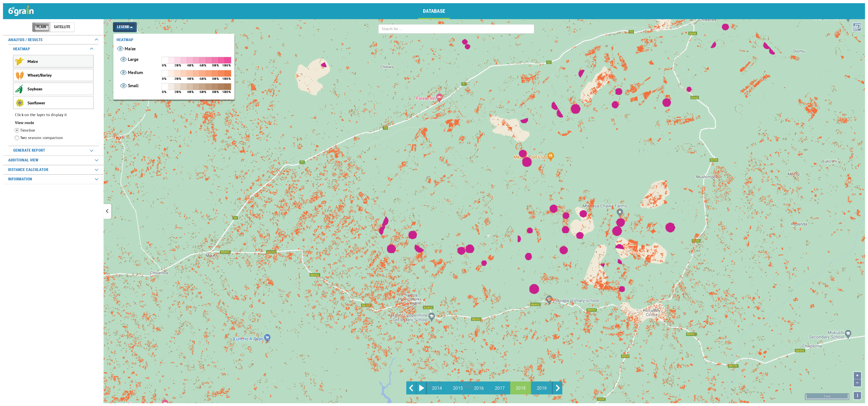The width and height of the screenshot is (868, 406).
Task: Click the Maize crop layer icon
Action: [20, 61]
